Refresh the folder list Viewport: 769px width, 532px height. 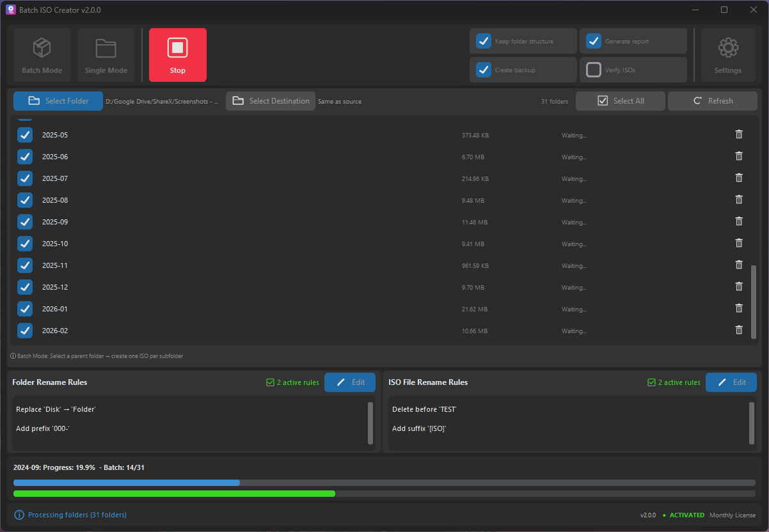pyautogui.click(x=713, y=101)
